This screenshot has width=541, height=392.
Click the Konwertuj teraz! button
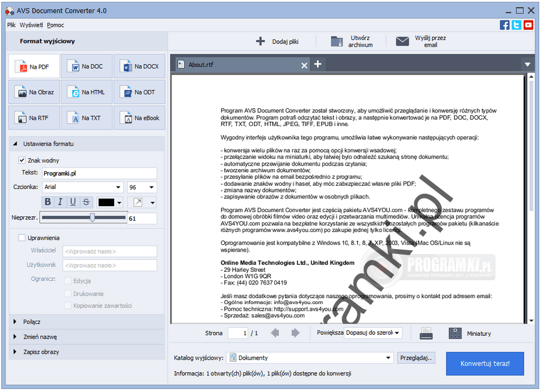(x=485, y=363)
